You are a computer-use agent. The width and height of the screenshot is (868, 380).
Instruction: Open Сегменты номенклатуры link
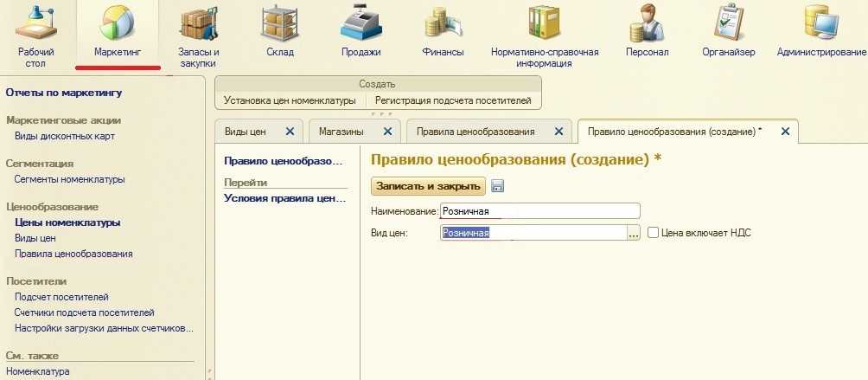point(70,179)
